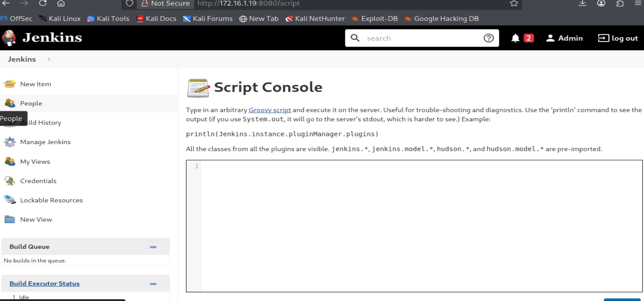Collapse the Build Queue panel
This screenshot has height=301, width=644.
click(x=153, y=247)
